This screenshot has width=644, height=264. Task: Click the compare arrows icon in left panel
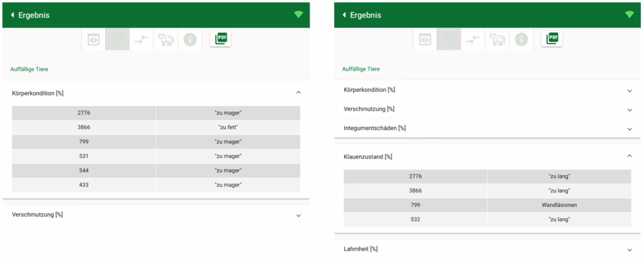[142, 40]
